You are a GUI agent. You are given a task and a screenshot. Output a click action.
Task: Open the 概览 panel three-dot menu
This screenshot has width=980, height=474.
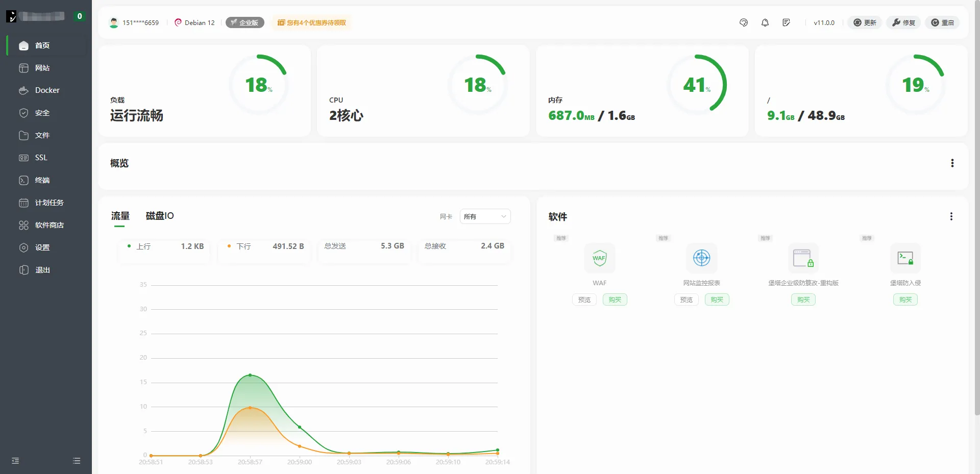(x=952, y=163)
